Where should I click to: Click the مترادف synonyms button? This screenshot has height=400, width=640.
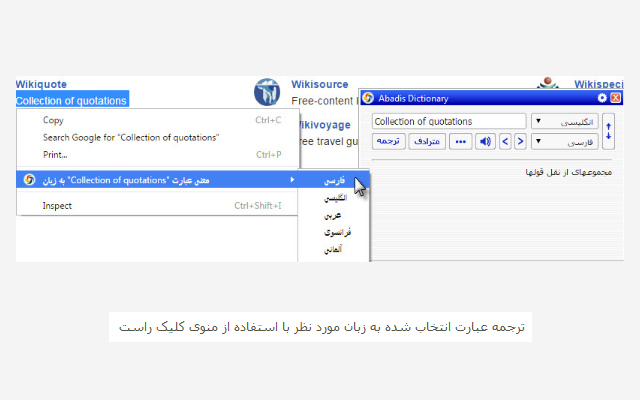tap(427, 142)
